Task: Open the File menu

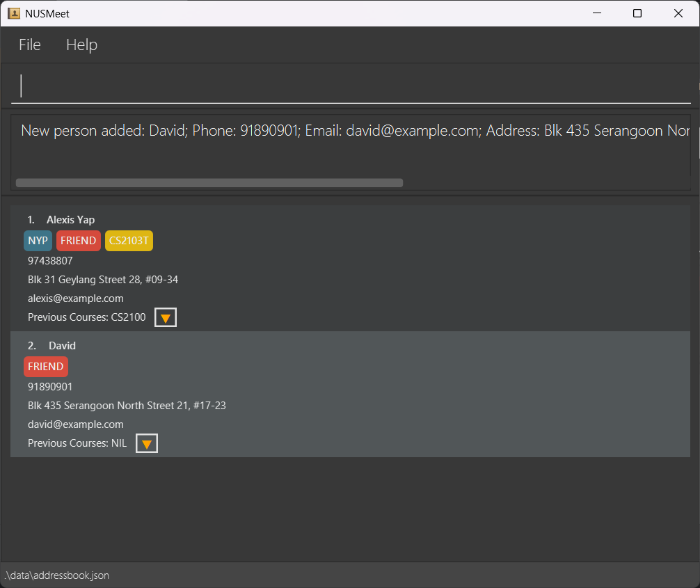Action: (x=30, y=45)
